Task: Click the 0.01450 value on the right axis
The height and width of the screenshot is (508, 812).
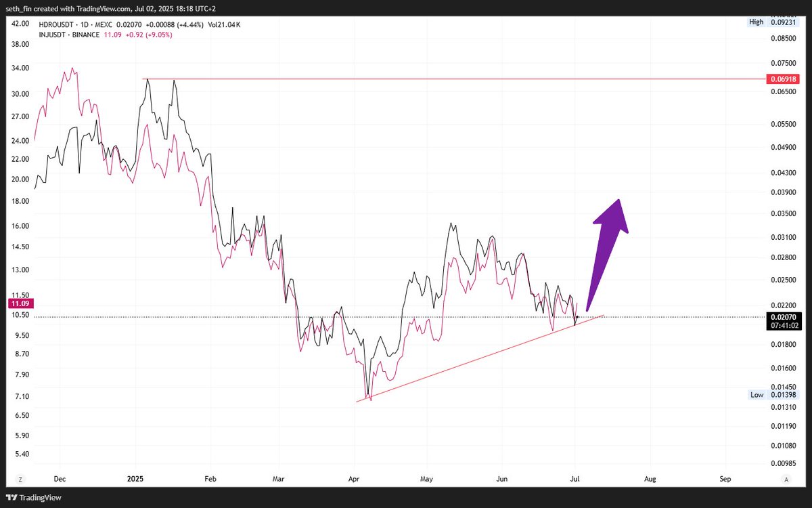Action: point(784,385)
